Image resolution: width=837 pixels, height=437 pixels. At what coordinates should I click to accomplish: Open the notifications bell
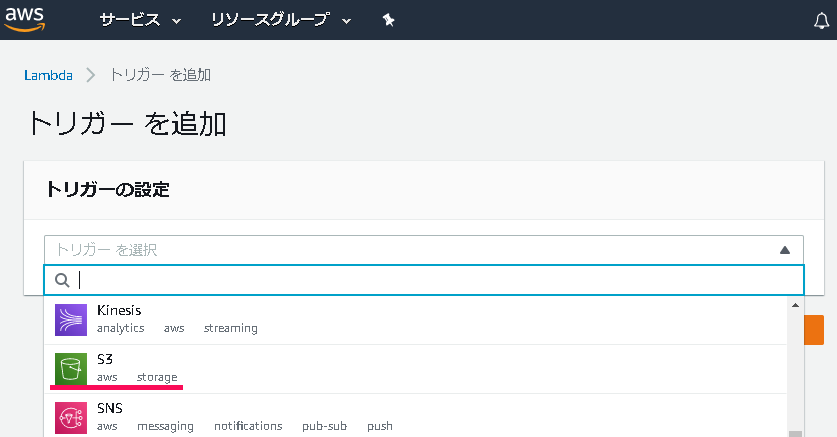pyautogui.click(x=821, y=21)
